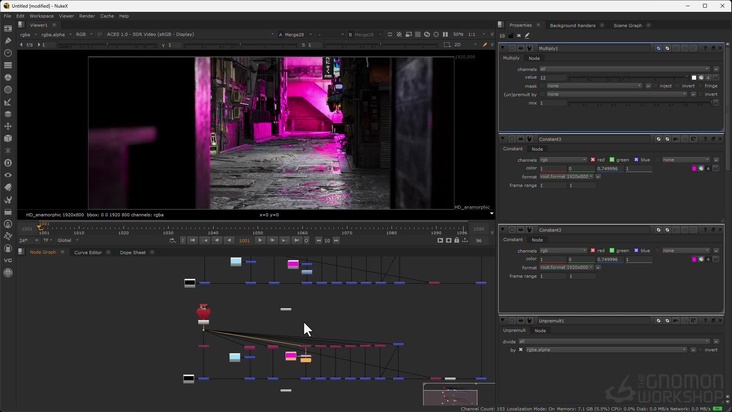Click the wrench icon on upper Constant3 panel header
The height and width of the screenshot is (412, 732).
(x=529, y=139)
